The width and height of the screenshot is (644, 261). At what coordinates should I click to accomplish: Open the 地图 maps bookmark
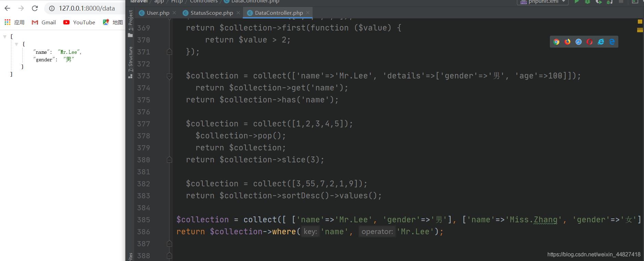(113, 22)
